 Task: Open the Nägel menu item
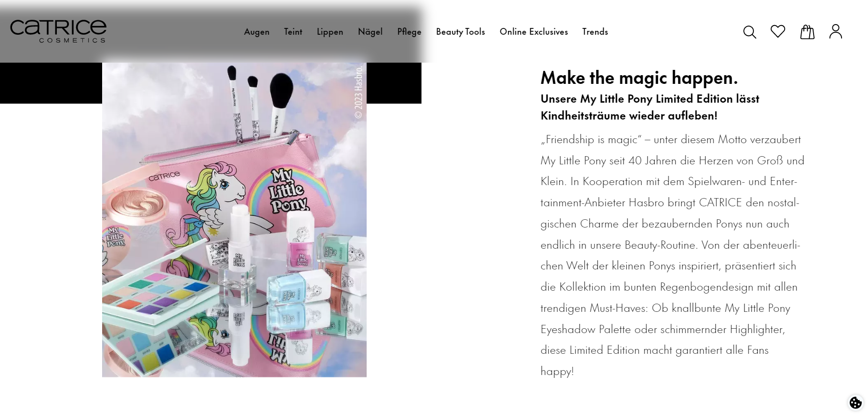(370, 32)
